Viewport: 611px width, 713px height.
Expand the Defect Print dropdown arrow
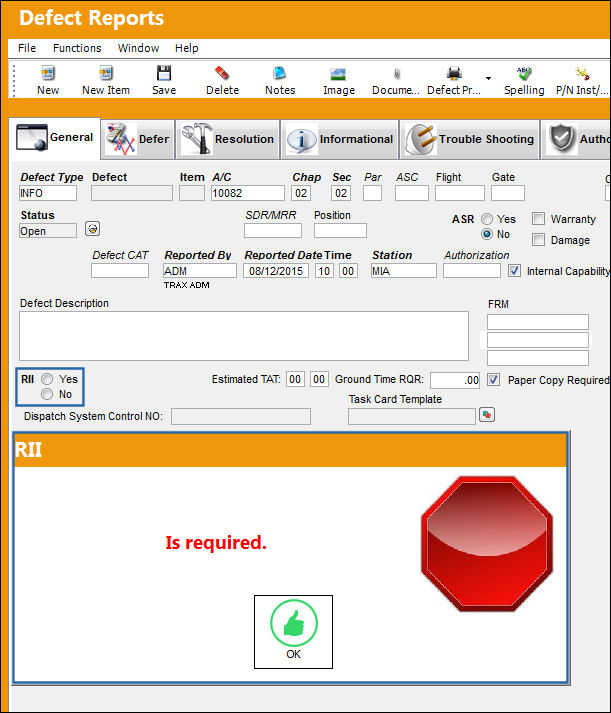point(488,78)
